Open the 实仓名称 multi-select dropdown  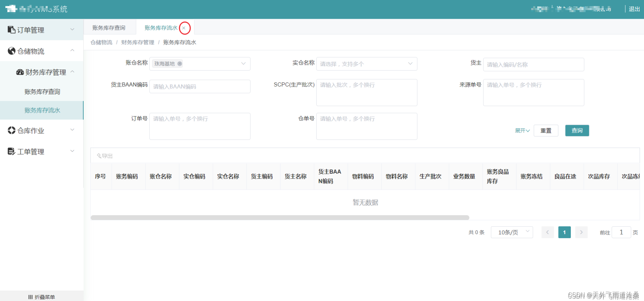367,64
